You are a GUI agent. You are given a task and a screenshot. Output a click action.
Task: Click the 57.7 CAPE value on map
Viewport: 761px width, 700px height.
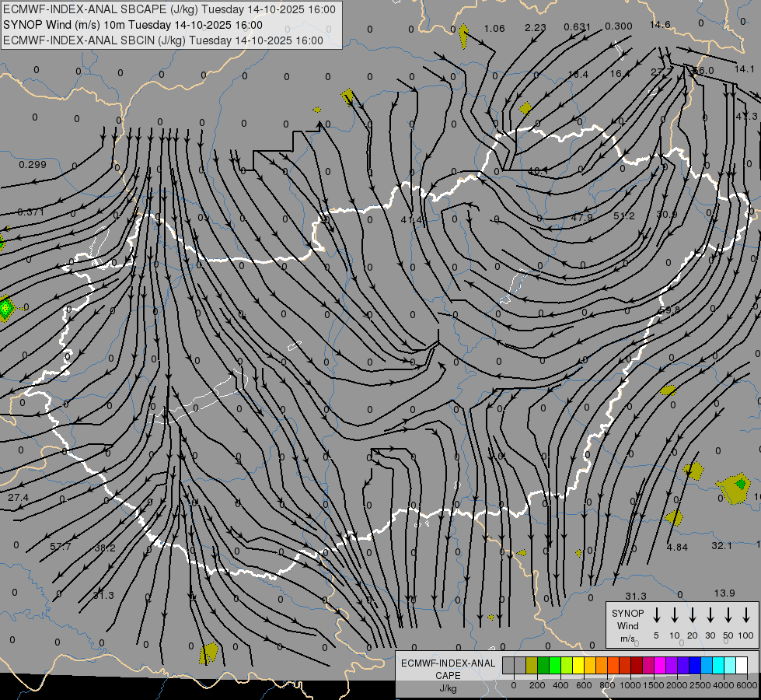61,547
